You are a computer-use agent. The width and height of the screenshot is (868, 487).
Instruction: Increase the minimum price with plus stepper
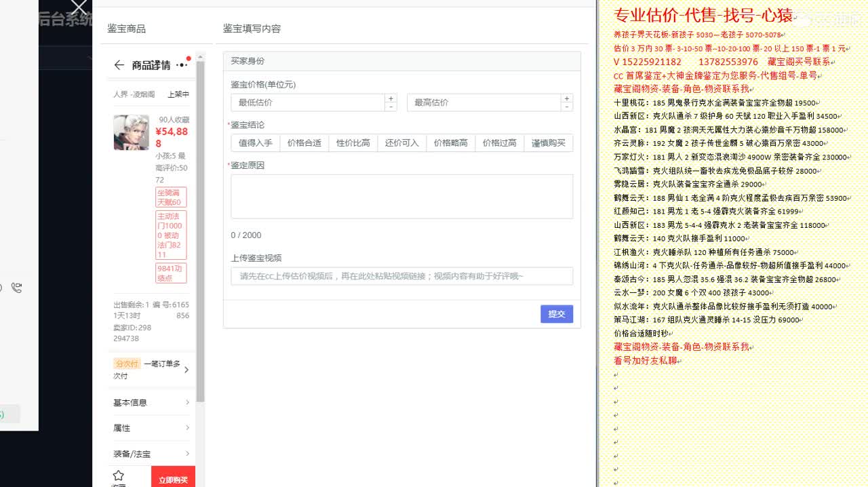[x=391, y=98]
